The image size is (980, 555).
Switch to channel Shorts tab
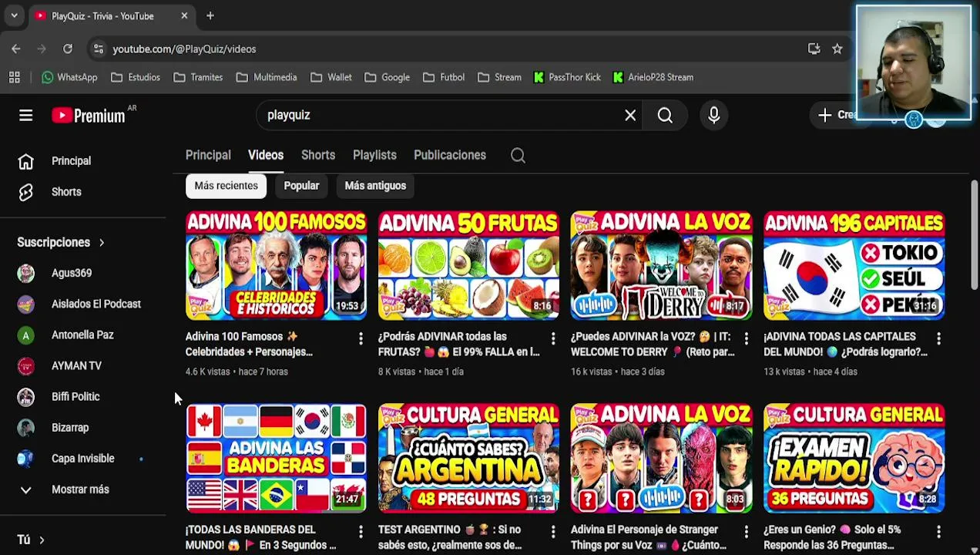coord(318,155)
